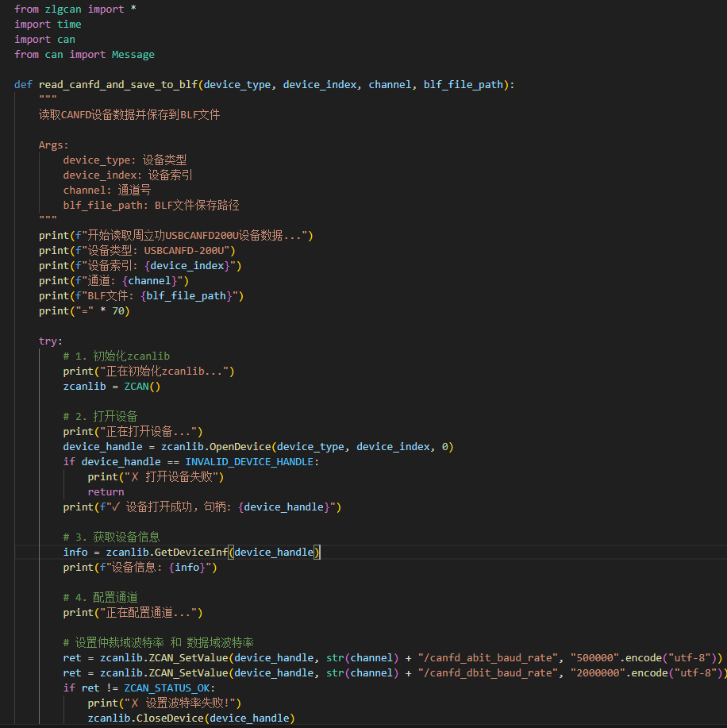Click 'CloseDevice' method call

pos(170,718)
